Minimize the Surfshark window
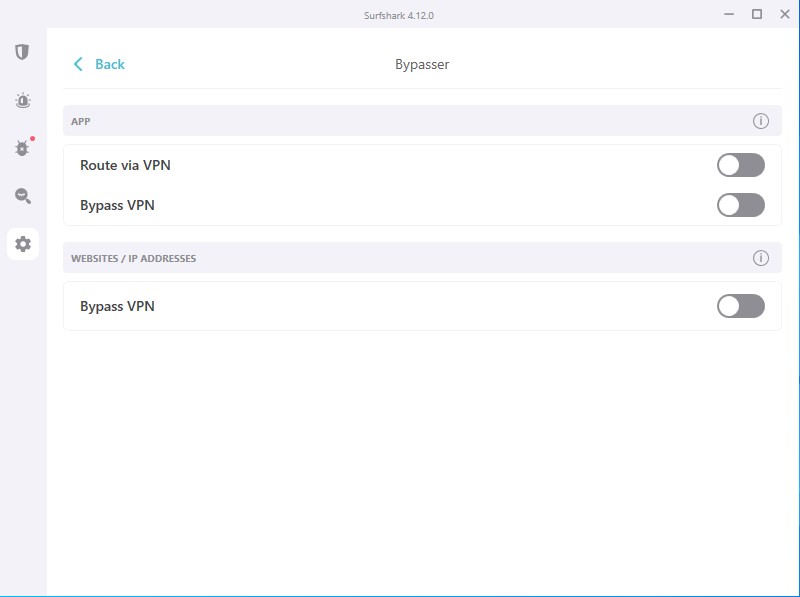 click(x=729, y=14)
